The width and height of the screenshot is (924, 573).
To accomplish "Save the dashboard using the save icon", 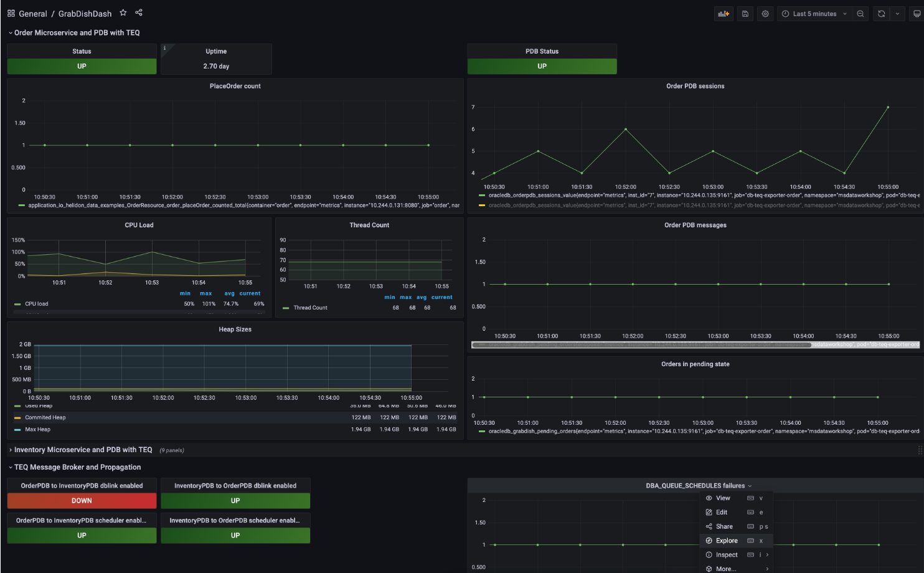I will (745, 14).
